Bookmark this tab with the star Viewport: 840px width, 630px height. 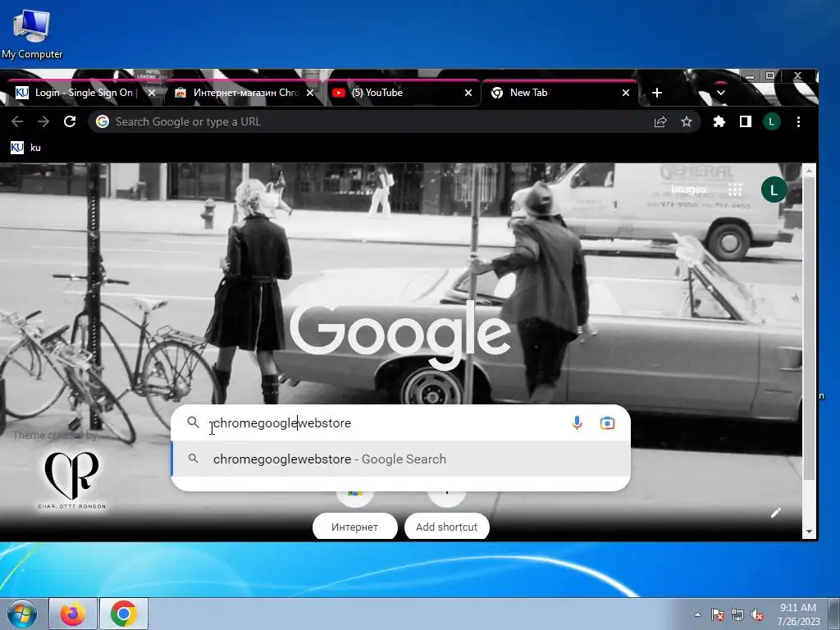click(x=687, y=121)
